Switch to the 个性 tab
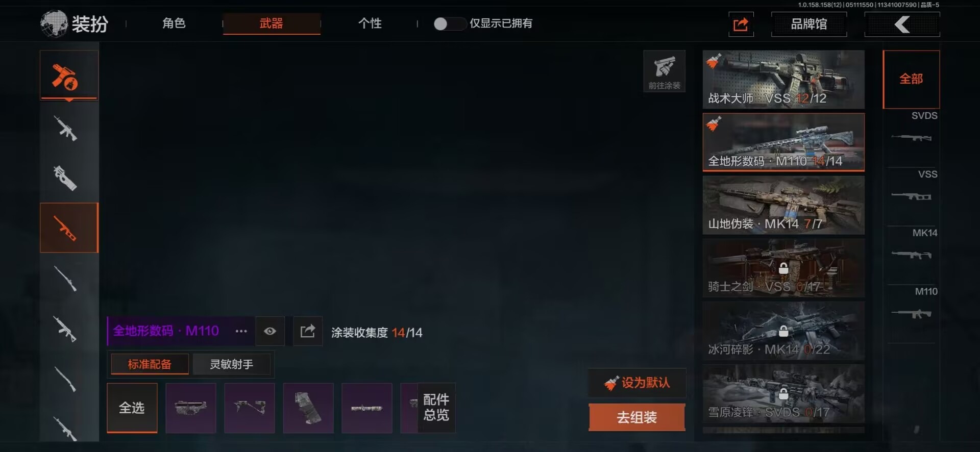The width and height of the screenshot is (980, 452). [x=370, y=23]
